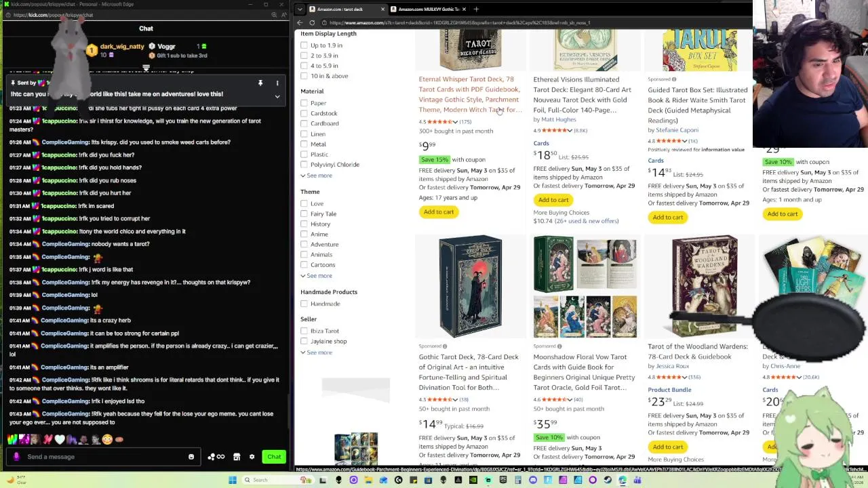This screenshot has height=488, width=868.
Task: Open 1cappuccino username in chat 'lrfk im scared'
Action: (60, 206)
